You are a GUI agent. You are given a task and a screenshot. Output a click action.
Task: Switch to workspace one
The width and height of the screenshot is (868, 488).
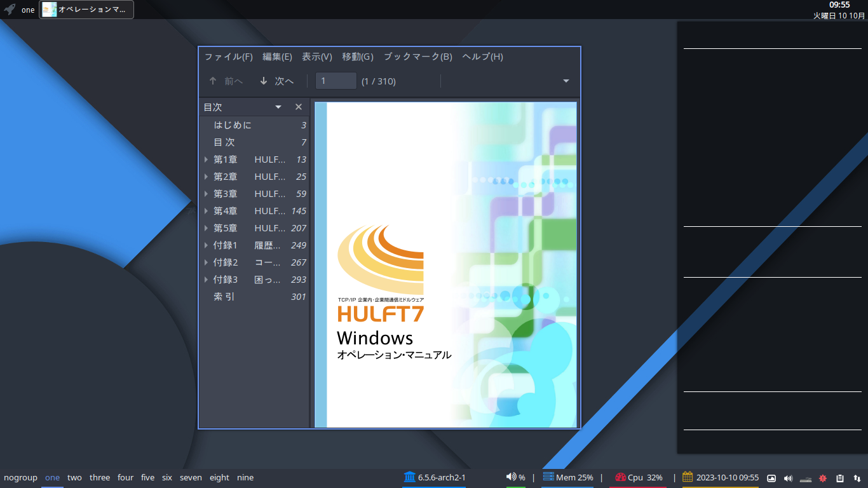pyautogui.click(x=52, y=478)
